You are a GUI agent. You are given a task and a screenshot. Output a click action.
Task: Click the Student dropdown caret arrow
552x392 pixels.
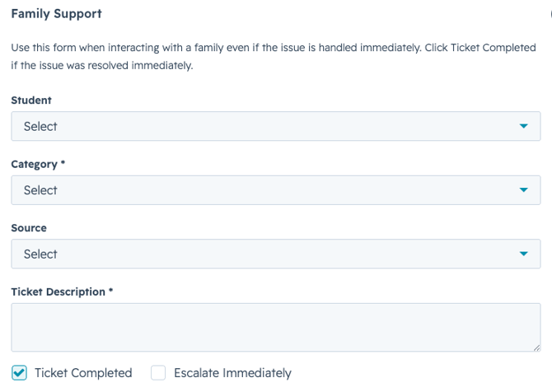pyautogui.click(x=523, y=126)
